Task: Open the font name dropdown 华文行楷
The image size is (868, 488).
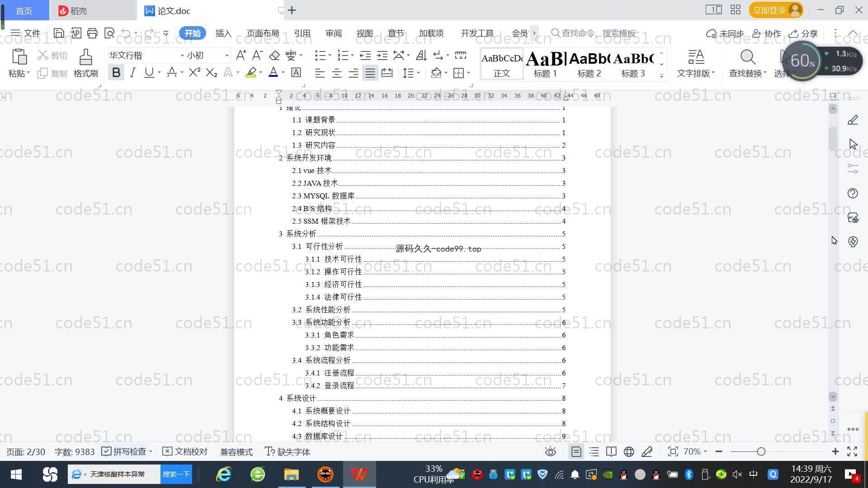Action: click(182, 55)
